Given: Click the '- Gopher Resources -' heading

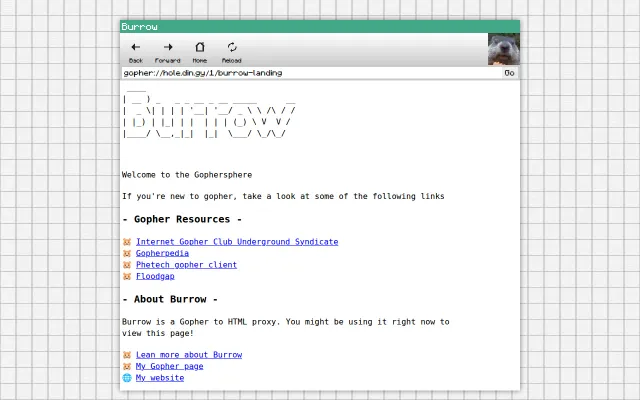Looking at the screenshot, I should (x=182, y=219).
